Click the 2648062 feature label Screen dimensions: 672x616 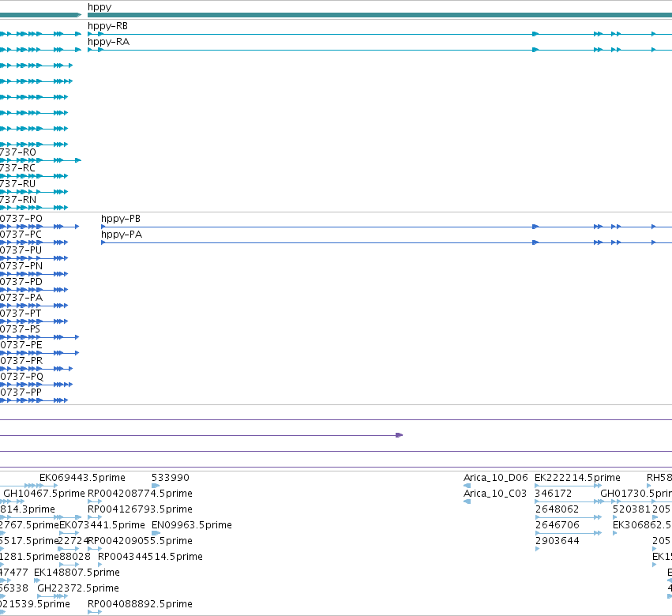point(557,509)
